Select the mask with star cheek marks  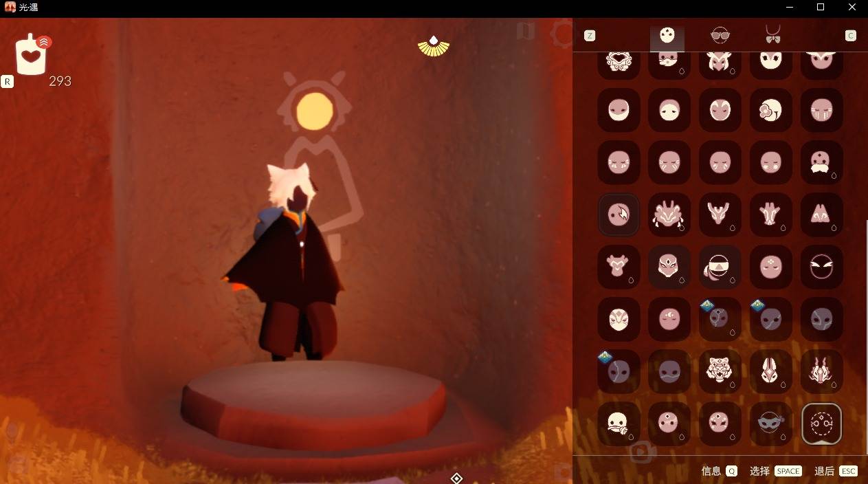point(770,162)
